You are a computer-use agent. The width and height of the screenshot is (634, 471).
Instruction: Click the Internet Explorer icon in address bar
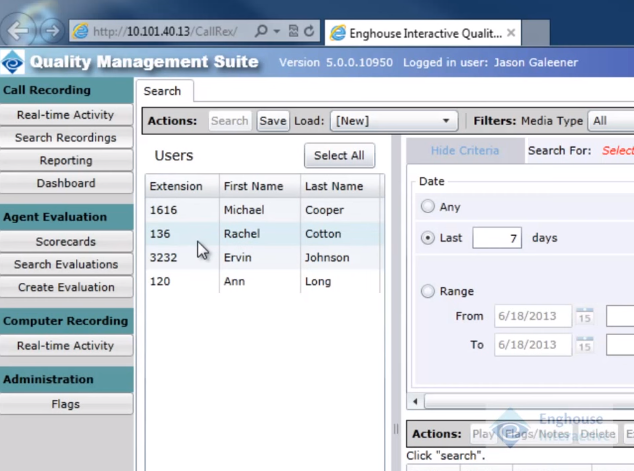pos(81,31)
